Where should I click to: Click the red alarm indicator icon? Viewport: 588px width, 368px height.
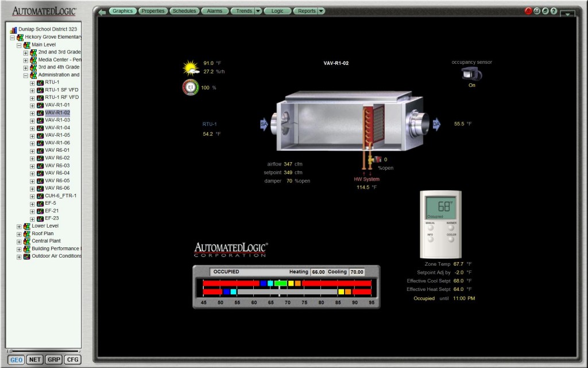pos(528,11)
